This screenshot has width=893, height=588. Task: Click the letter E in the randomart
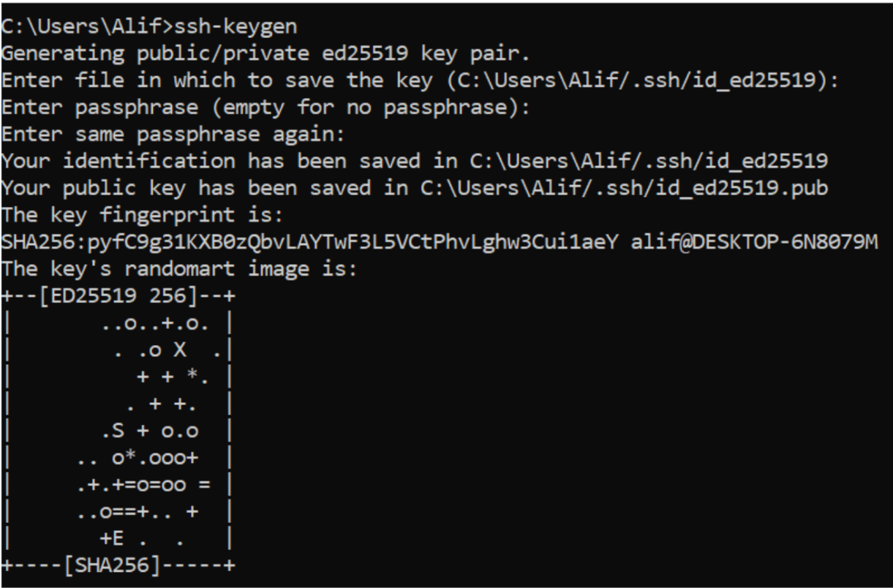click(x=118, y=538)
